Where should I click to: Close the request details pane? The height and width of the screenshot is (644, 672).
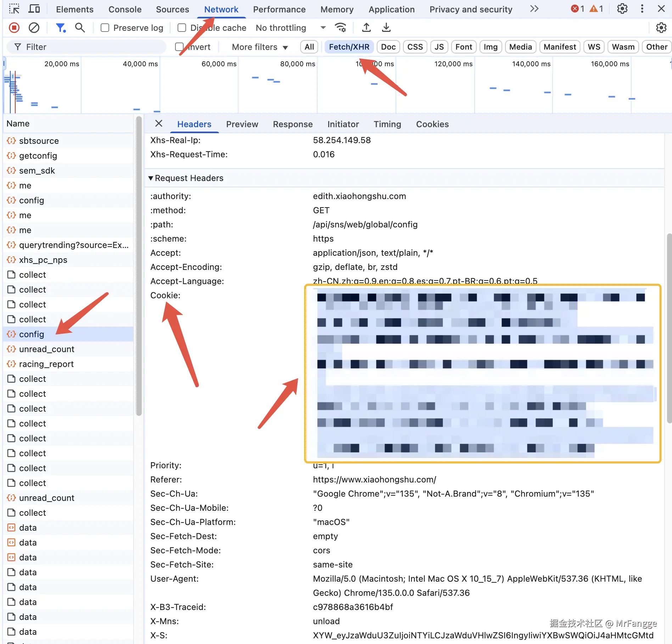[x=159, y=124]
